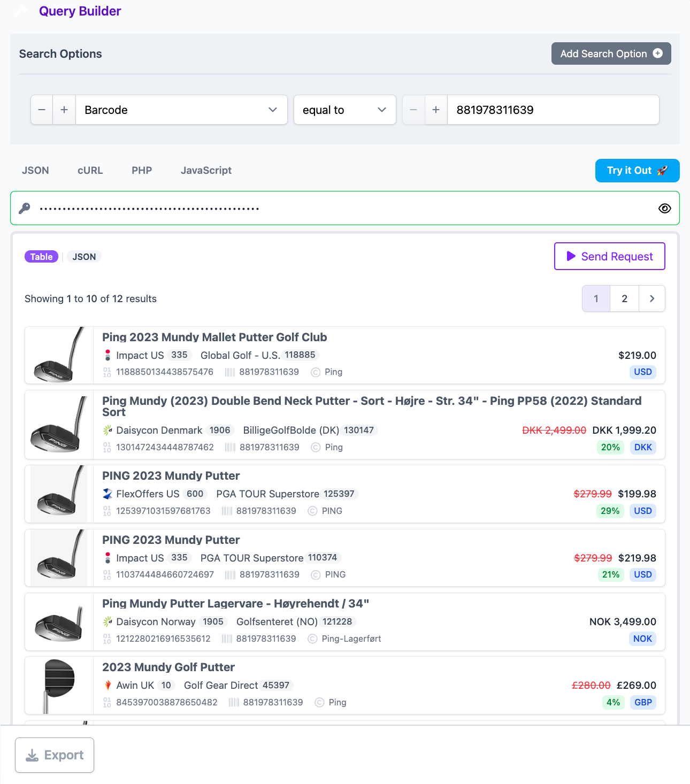Click Send Request button
Viewport: 690px width, 784px height.
pyautogui.click(x=609, y=256)
